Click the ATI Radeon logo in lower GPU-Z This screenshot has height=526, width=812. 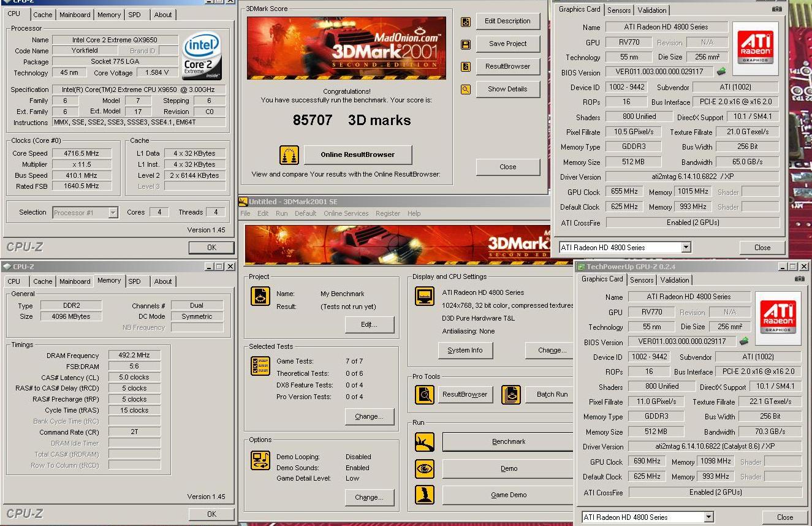[778, 319]
